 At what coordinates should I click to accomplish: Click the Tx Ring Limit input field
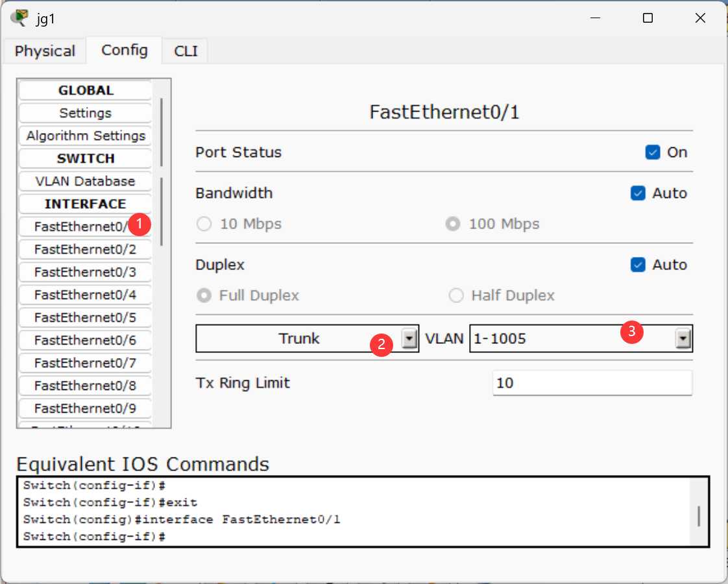pyautogui.click(x=592, y=383)
